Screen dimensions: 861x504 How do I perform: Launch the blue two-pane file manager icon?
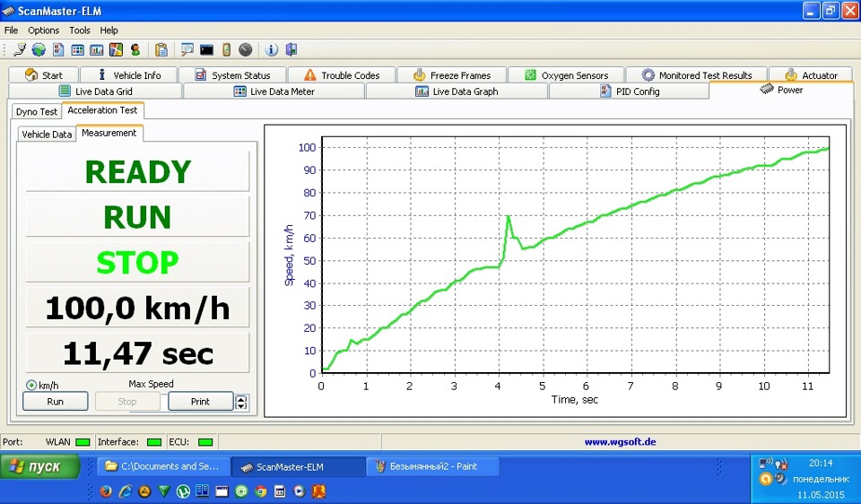202,491
